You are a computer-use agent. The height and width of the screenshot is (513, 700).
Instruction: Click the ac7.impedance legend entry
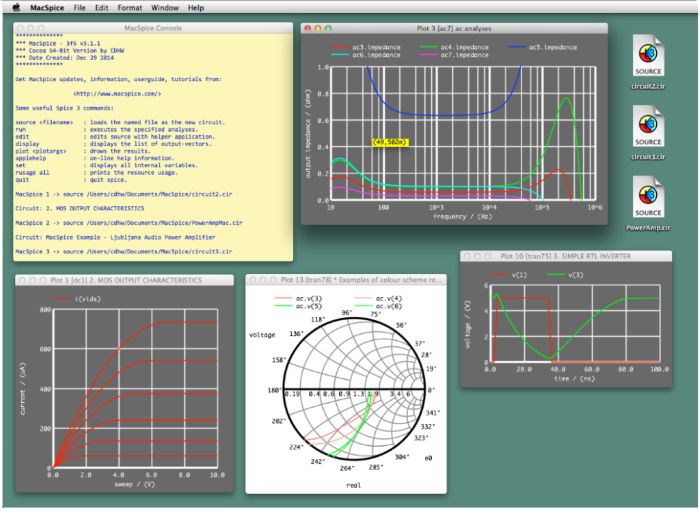coord(454,55)
